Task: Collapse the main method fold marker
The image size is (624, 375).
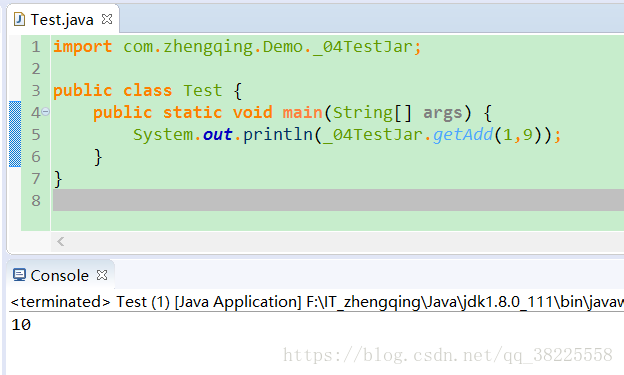Action: (45, 112)
